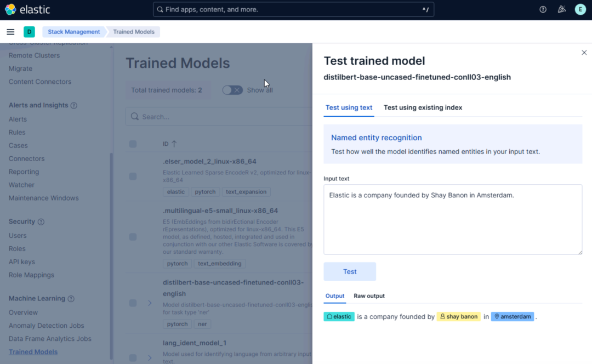Click the elastic tag on elser model
Image resolution: width=592 pixels, height=364 pixels.
(176, 192)
